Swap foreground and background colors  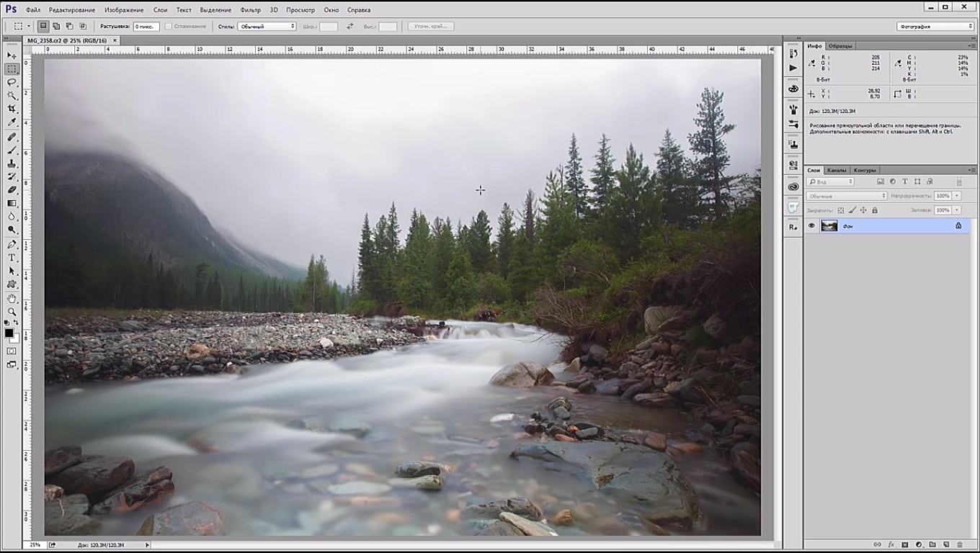(x=17, y=323)
